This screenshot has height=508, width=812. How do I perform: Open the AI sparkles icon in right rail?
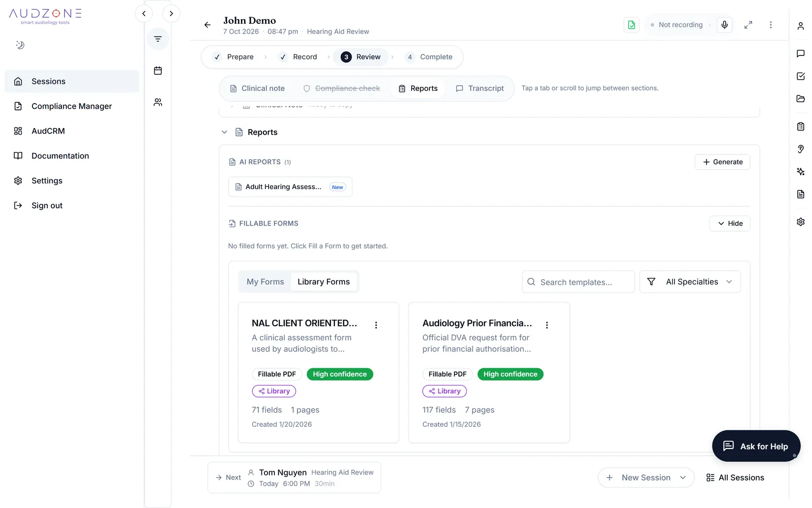click(x=800, y=172)
